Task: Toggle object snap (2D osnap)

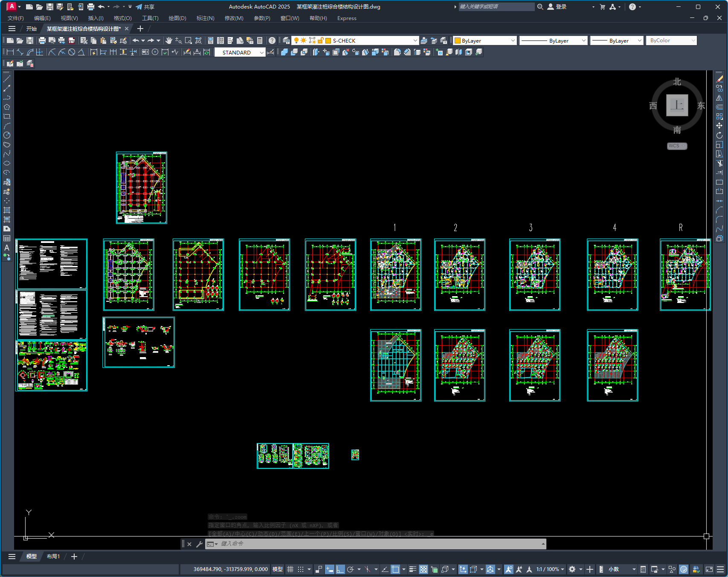Action: tap(395, 569)
